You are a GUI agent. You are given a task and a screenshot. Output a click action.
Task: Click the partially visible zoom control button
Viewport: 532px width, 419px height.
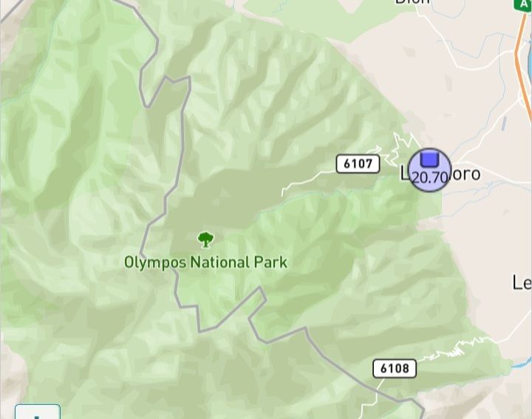38,412
